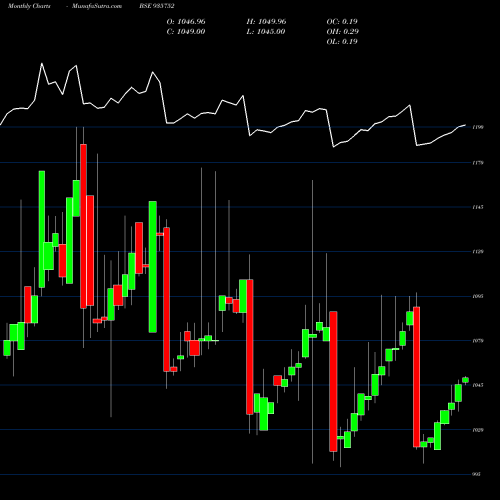Click the 'OC: 0.19' reading
500x500 pixels.
(x=342, y=22)
